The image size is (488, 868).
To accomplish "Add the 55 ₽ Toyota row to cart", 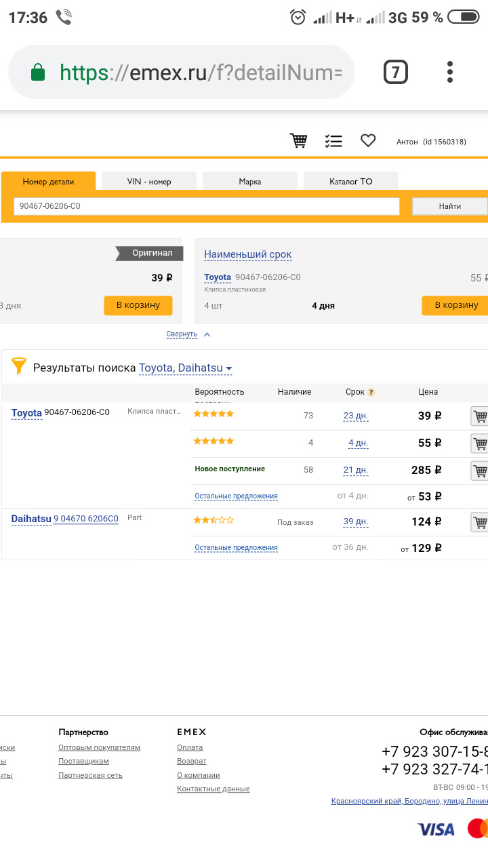I will pyautogui.click(x=480, y=443).
